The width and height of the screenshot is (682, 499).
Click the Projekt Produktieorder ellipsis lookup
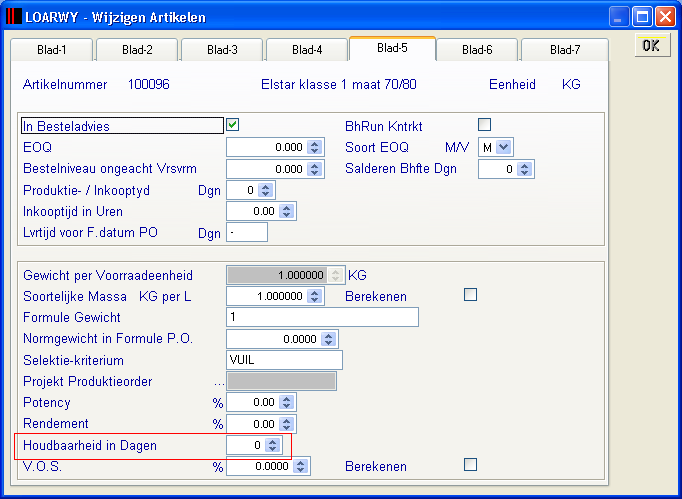pyautogui.click(x=219, y=382)
